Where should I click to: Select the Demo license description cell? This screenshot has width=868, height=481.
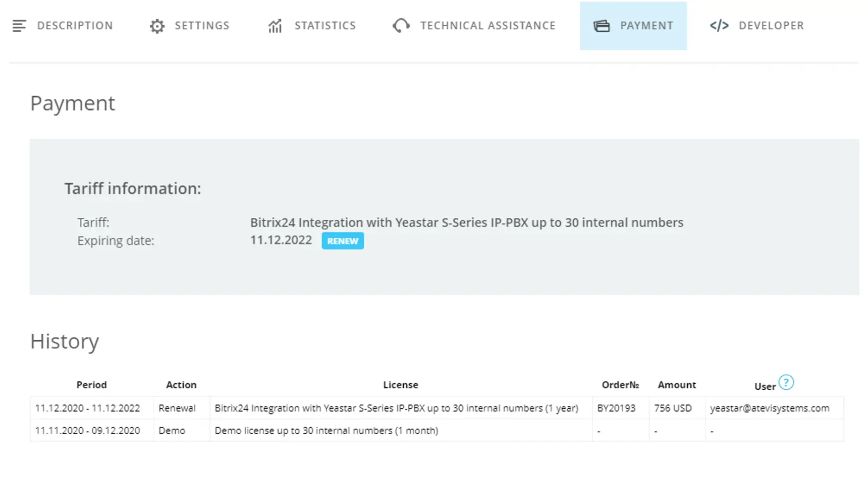[327, 431]
